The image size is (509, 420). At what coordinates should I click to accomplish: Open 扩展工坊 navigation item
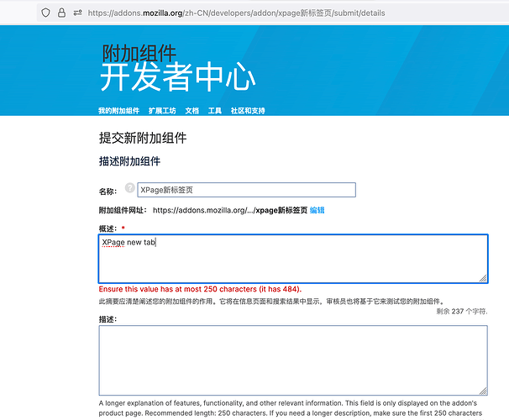click(x=162, y=111)
